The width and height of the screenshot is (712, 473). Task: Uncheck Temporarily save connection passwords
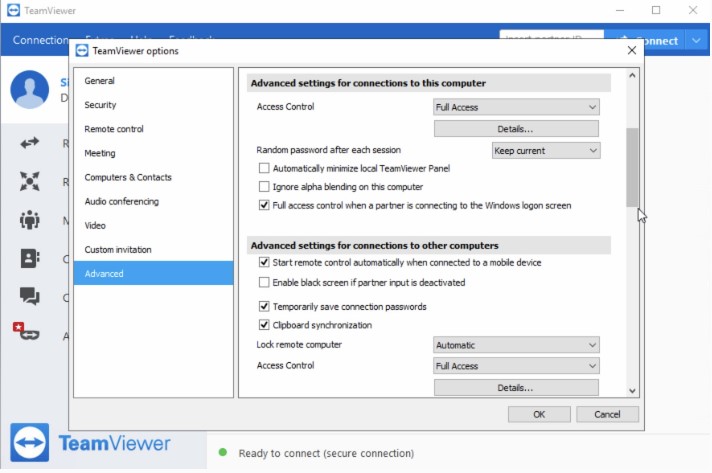click(264, 306)
